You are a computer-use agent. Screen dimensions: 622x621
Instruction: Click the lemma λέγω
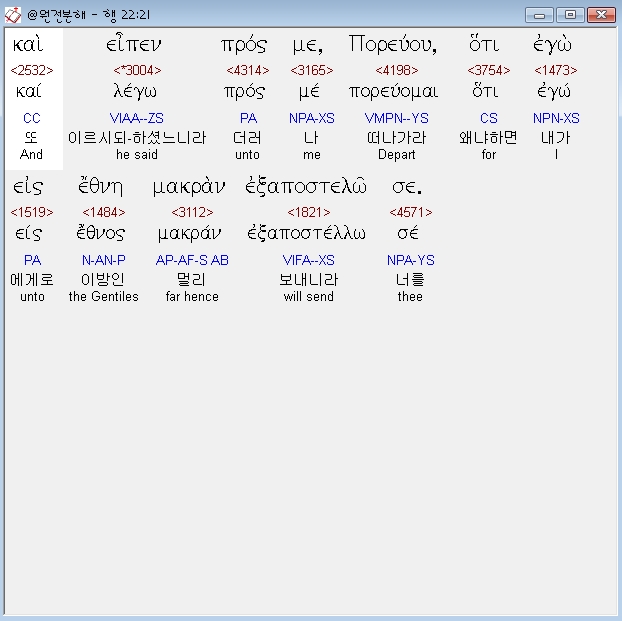pyautogui.click(x=135, y=92)
